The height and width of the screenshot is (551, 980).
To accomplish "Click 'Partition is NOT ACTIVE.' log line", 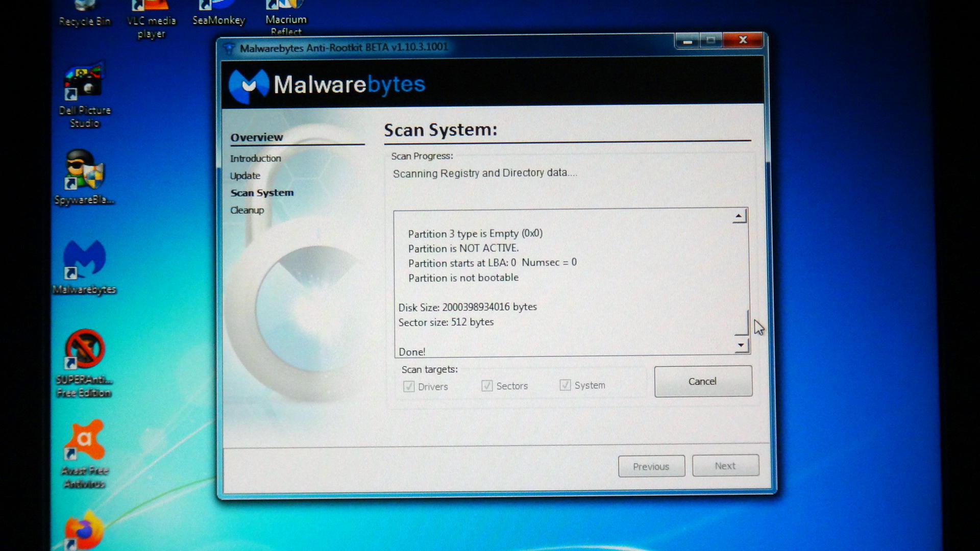I will tap(463, 248).
